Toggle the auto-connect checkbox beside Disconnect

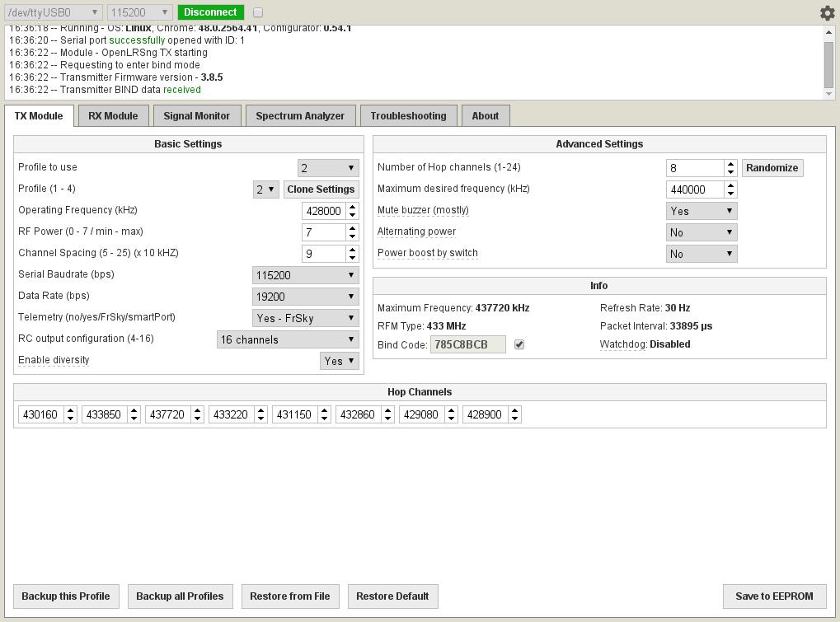[258, 12]
